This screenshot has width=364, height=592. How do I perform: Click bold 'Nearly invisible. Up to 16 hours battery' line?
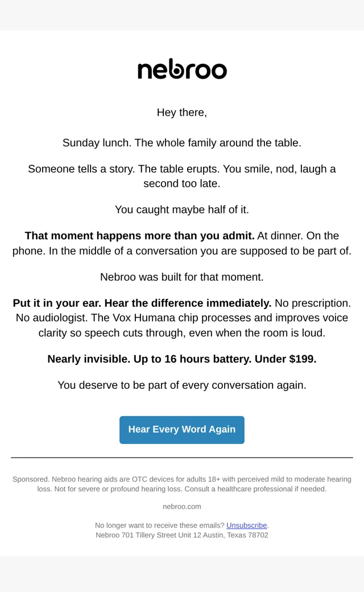pos(150,359)
